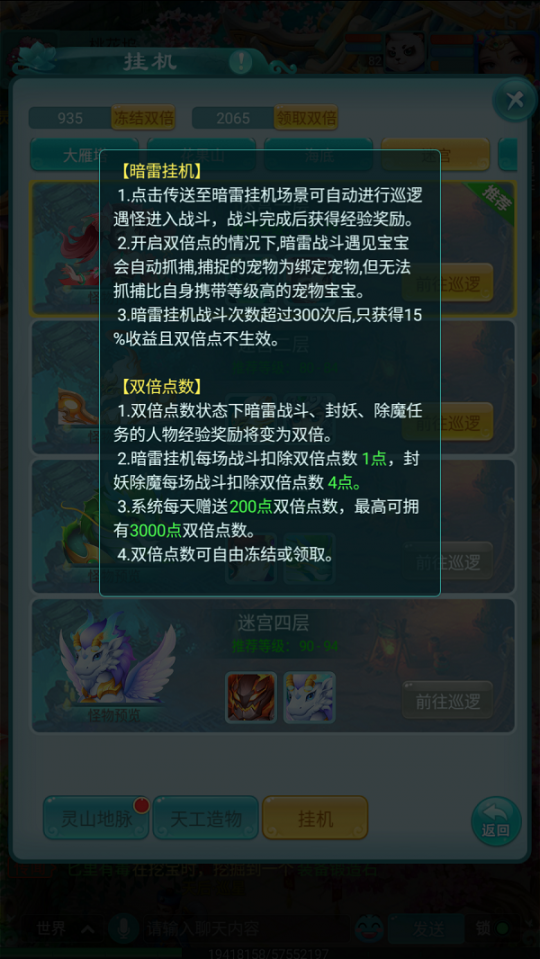Switch to the 迷宫 location tab

click(435, 155)
